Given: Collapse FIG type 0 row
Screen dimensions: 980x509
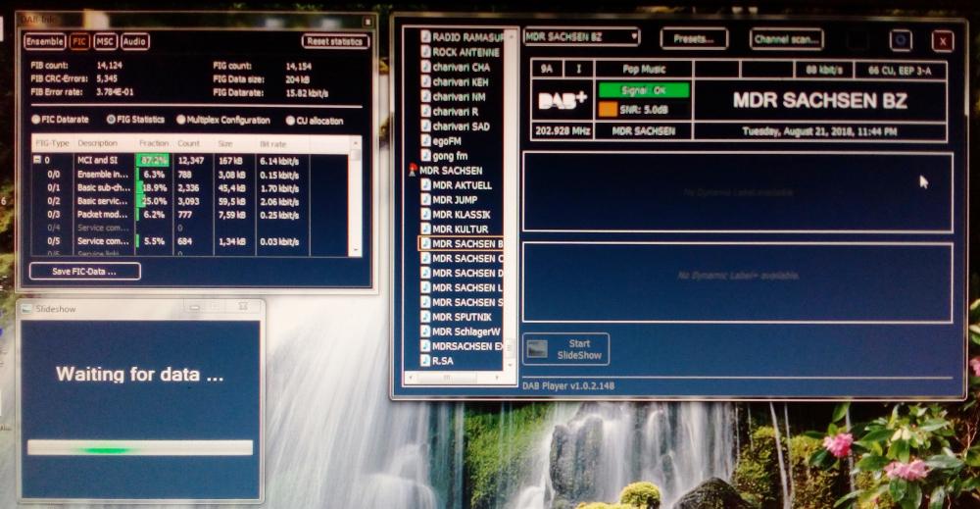Looking at the screenshot, I should pos(37,160).
